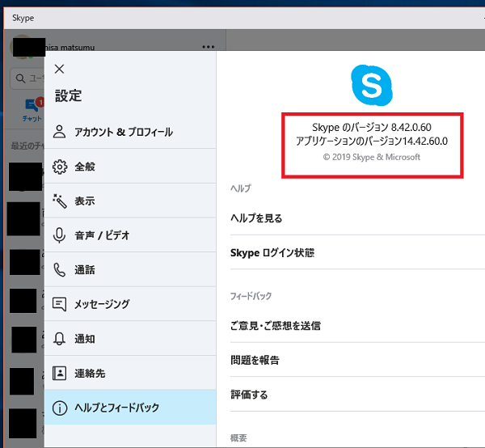Check Skype ログイン状態
Viewport: 485px width, 448px height.
(272, 253)
